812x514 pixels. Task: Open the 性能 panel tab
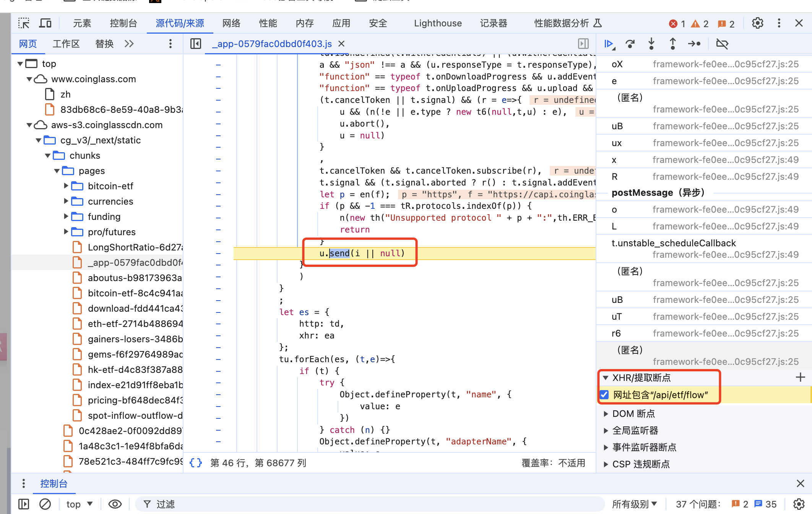(268, 23)
